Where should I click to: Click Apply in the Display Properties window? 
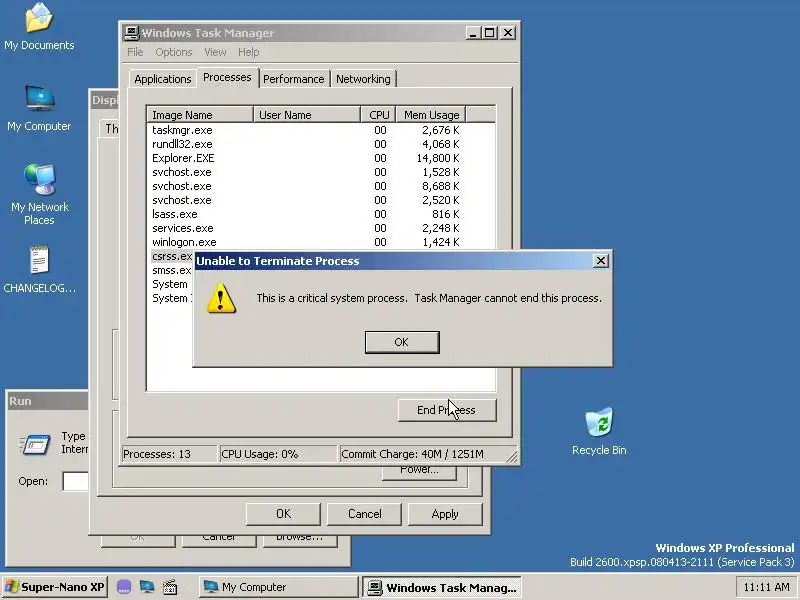coord(445,514)
